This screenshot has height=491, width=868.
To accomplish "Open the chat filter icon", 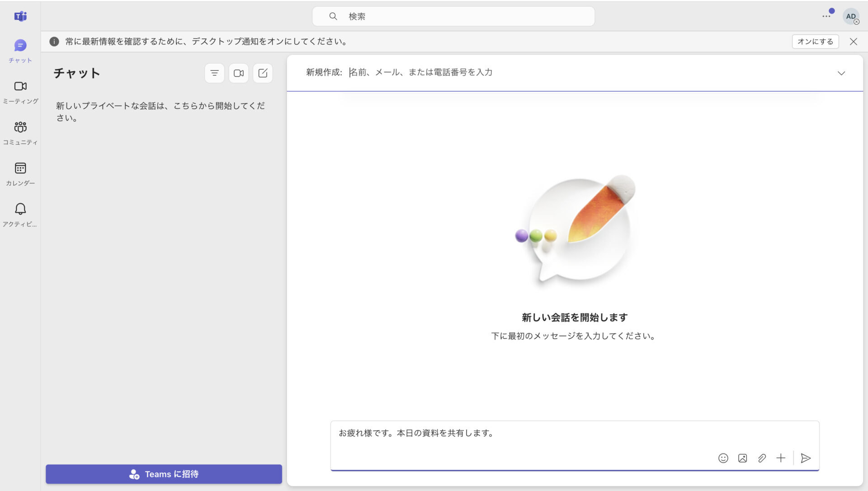I will [214, 73].
